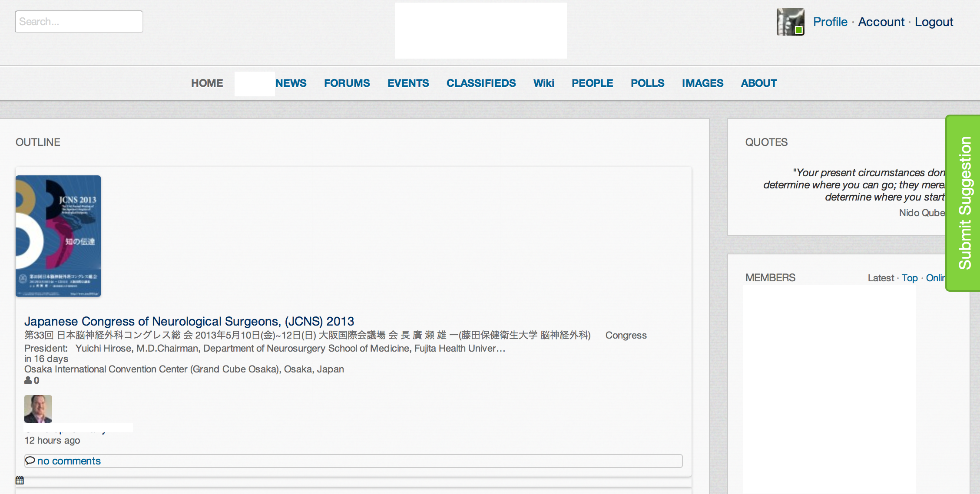Navigate to CLASSIFIEDS
The image size is (980, 494).
click(x=481, y=83)
